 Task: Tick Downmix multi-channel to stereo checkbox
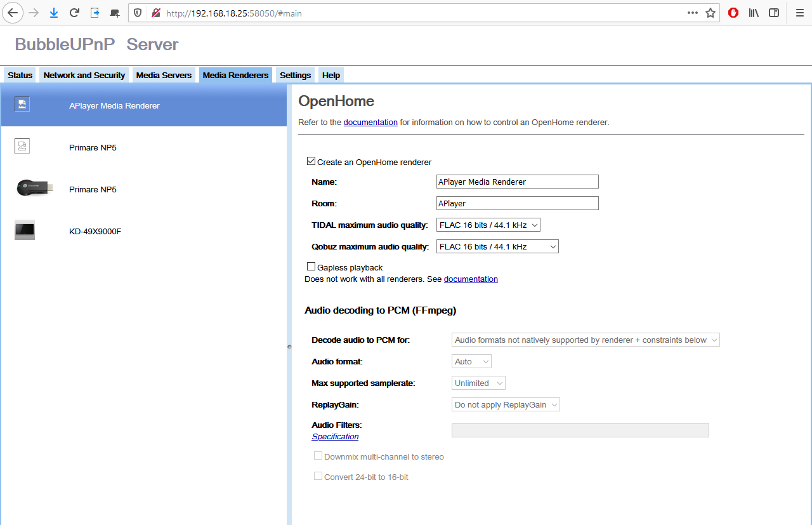click(x=318, y=456)
